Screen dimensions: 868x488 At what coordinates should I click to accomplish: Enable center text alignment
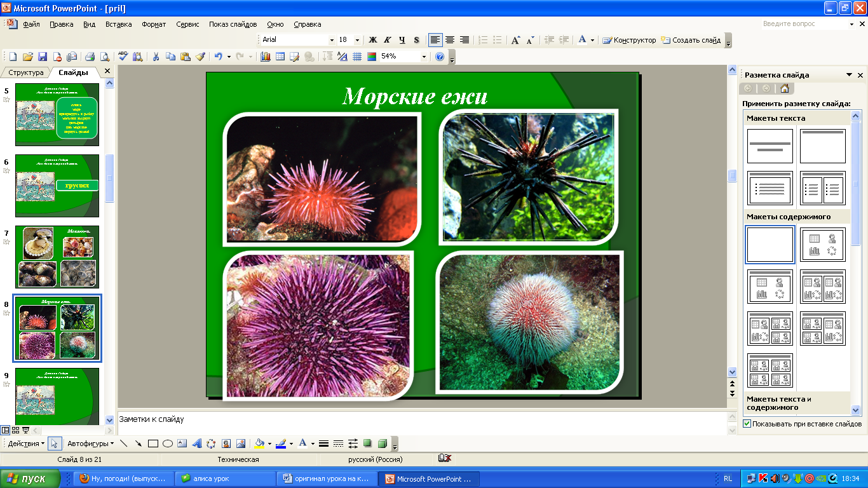(450, 40)
